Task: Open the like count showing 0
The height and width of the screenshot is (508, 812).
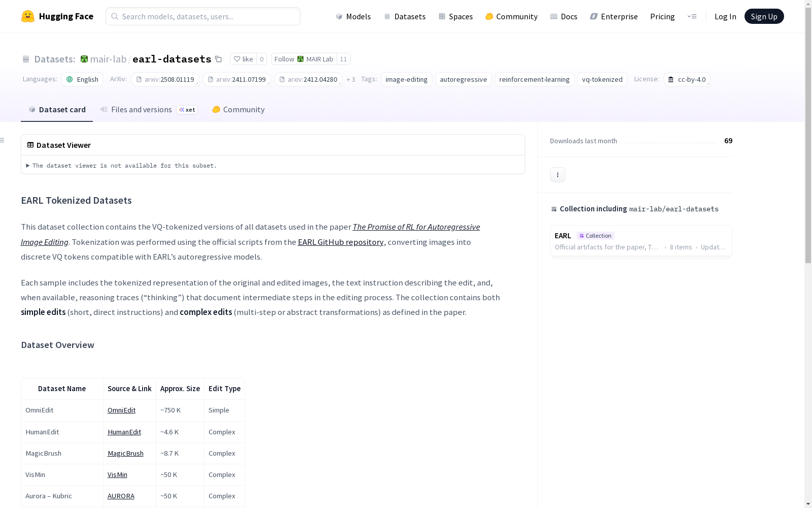Action: 262,59
